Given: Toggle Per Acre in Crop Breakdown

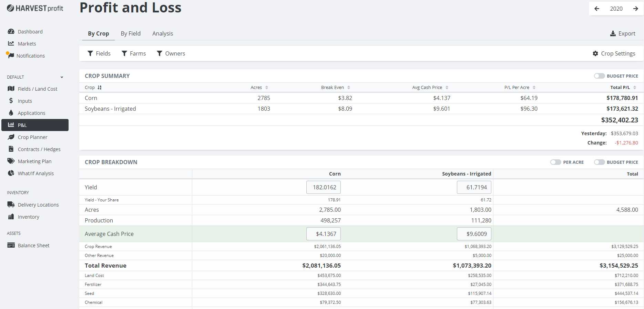Looking at the screenshot, I should tap(556, 162).
